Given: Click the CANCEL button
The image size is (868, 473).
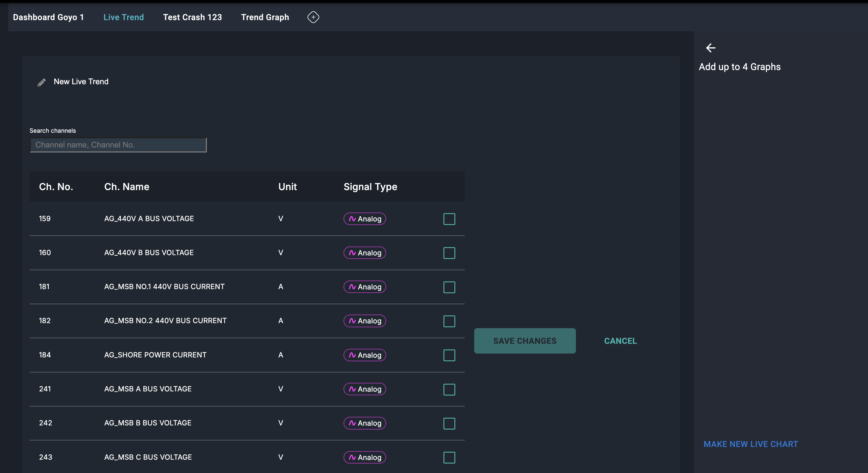Looking at the screenshot, I should click(620, 341).
